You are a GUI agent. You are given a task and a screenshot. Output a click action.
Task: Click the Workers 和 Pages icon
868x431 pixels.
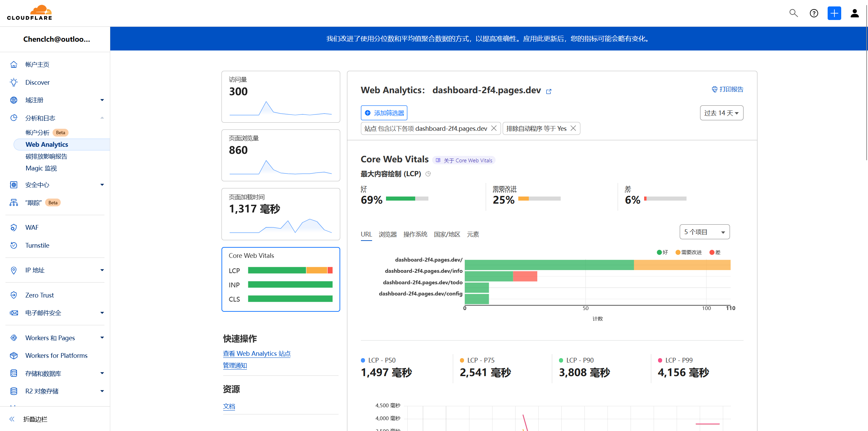point(14,338)
